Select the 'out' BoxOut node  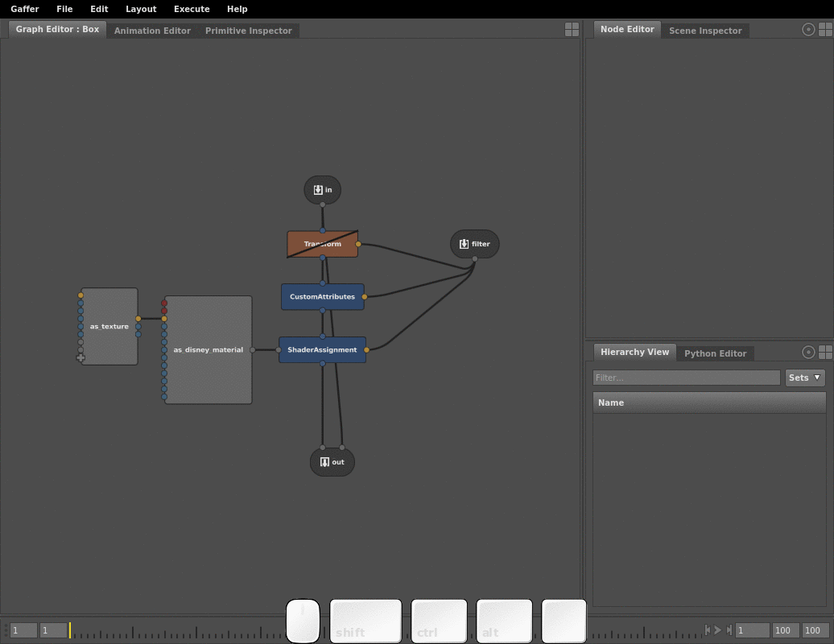(332, 462)
